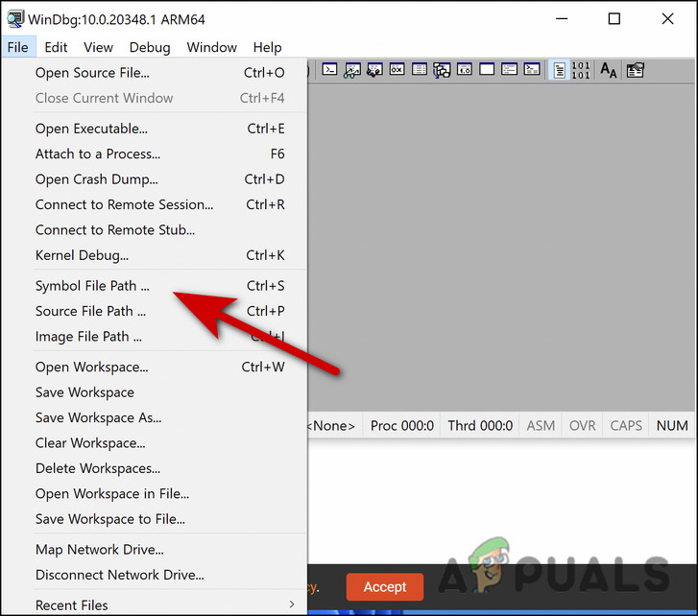Open the Command Browser window icon
Screen dimensions: 698x616
coord(532,70)
